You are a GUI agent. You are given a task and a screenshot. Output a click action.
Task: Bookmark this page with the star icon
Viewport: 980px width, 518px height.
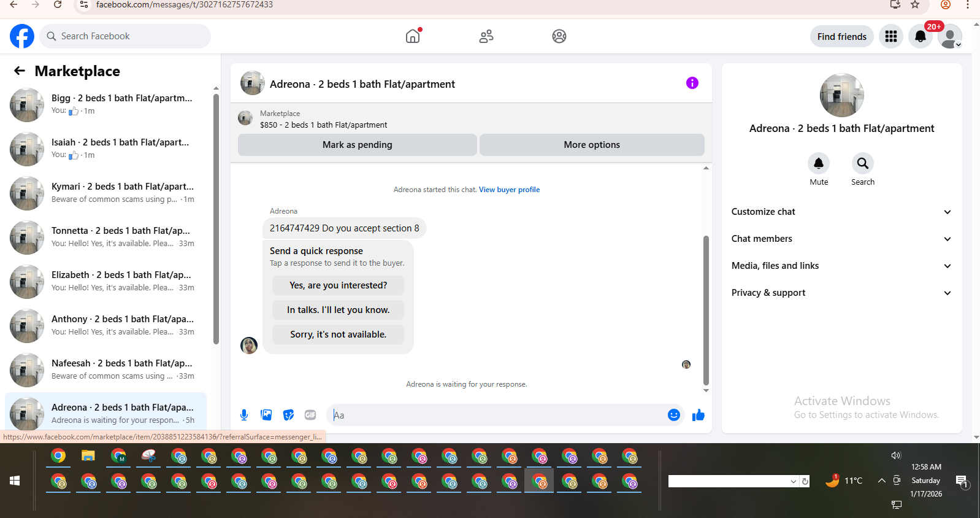915,5
